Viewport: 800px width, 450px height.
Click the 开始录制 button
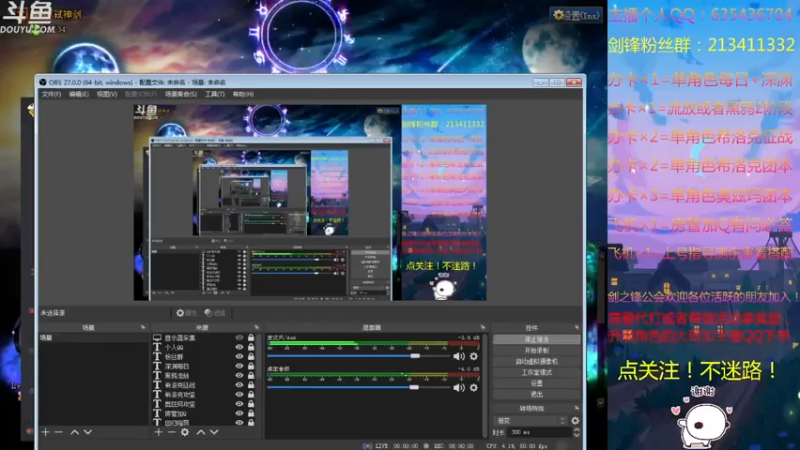point(537,351)
